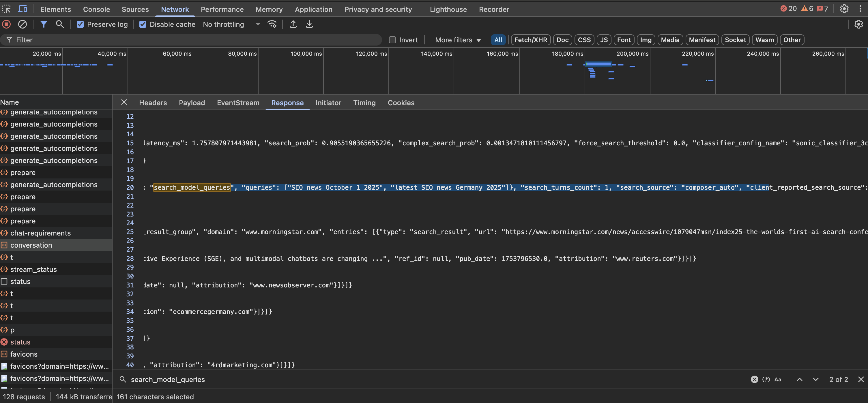Switch to the Headers tab
Image resolution: width=868 pixels, height=403 pixels.
(x=153, y=103)
